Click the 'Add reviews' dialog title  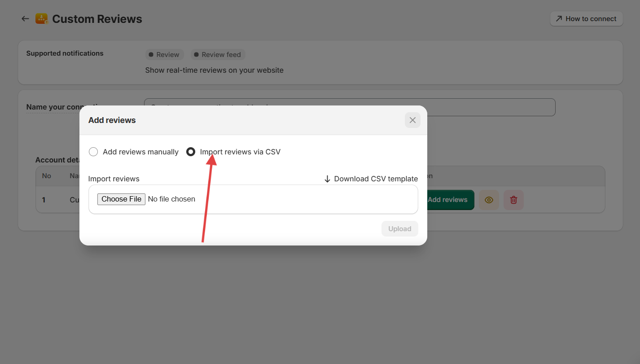(x=112, y=120)
